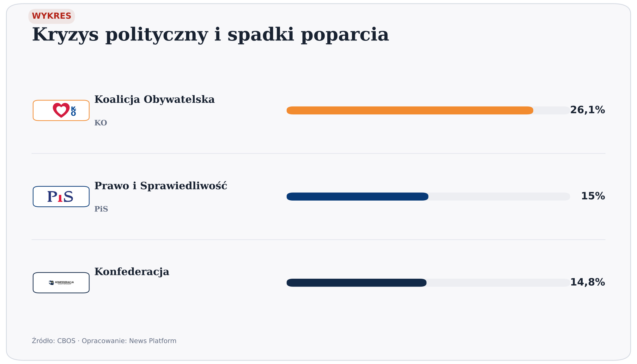Image resolution: width=637 pixels, height=364 pixels.
Task: Click the KO abbreviation text
Action: click(x=101, y=123)
